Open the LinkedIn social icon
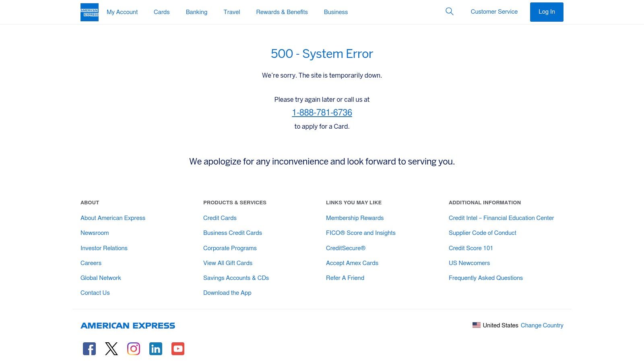The width and height of the screenshot is (644, 362). (x=156, y=349)
